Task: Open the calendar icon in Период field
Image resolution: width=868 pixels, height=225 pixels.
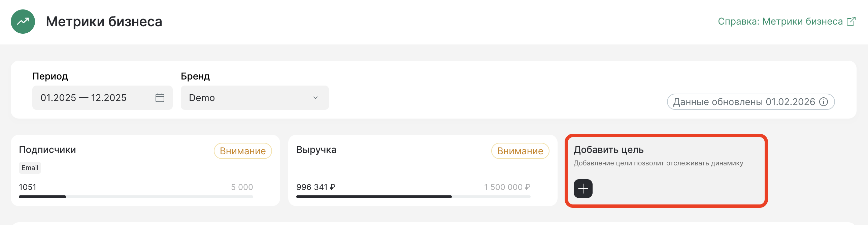Action: [160, 98]
